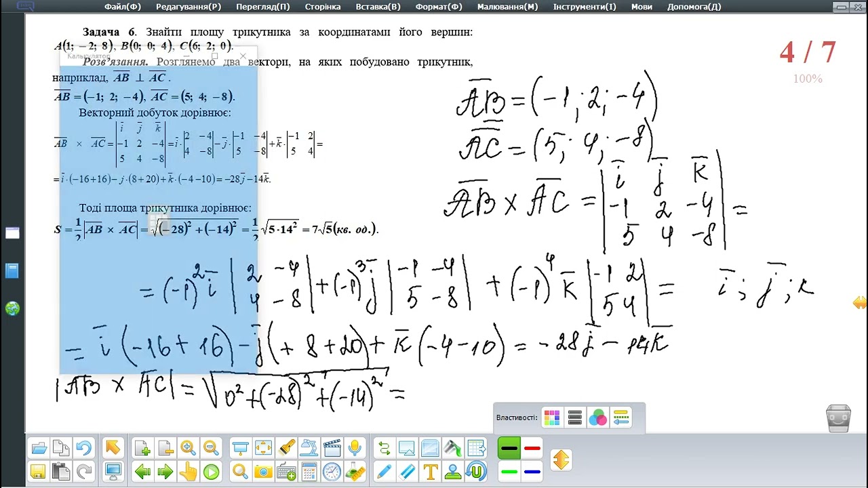868x488 pixels.
Task: Click the blue layered-panel icon
Action: pos(430,448)
